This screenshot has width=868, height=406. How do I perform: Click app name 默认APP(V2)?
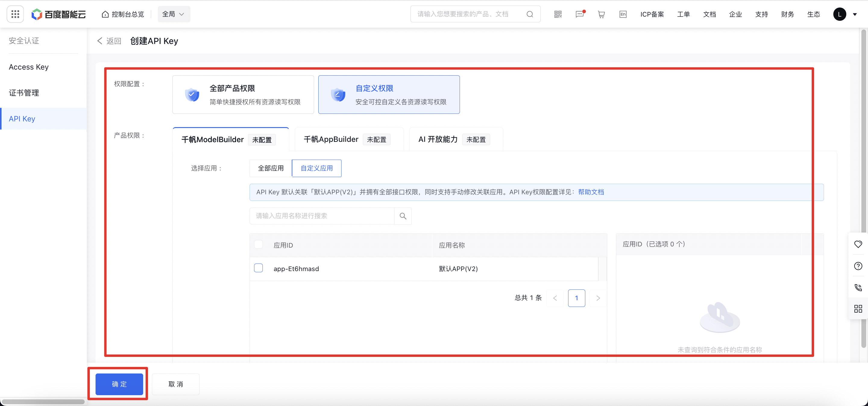458,269
